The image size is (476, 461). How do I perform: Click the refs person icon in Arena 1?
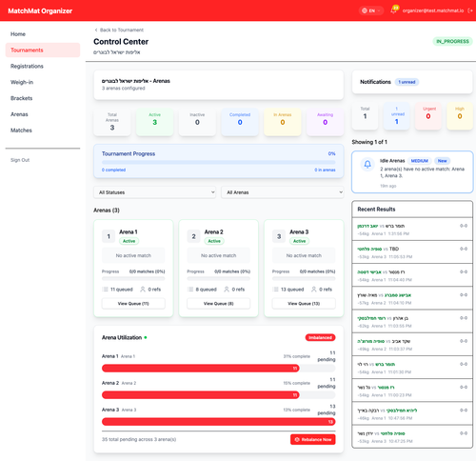coord(143,290)
